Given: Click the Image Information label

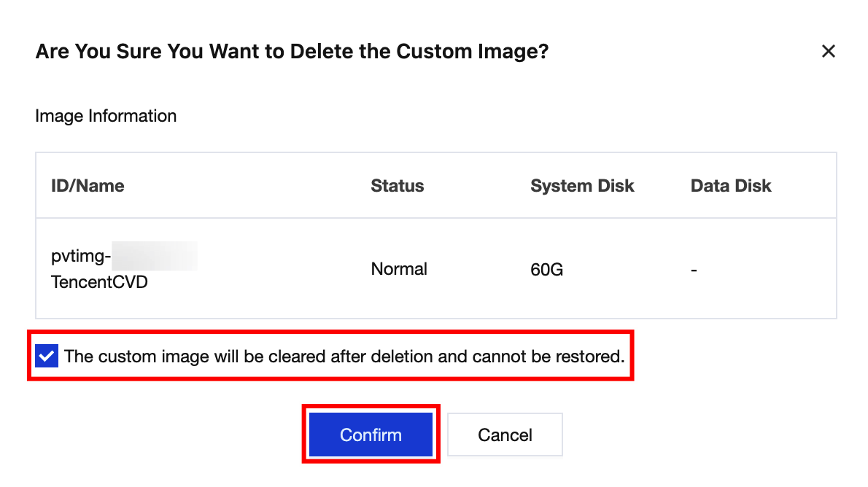Looking at the screenshot, I should pyautogui.click(x=106, y=116).
